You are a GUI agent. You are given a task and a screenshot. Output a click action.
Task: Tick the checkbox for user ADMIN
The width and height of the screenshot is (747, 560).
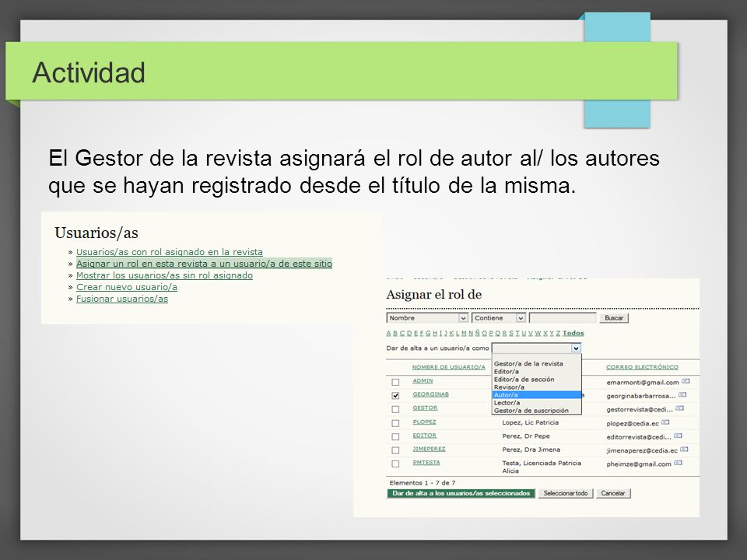(x=395, y=382)
